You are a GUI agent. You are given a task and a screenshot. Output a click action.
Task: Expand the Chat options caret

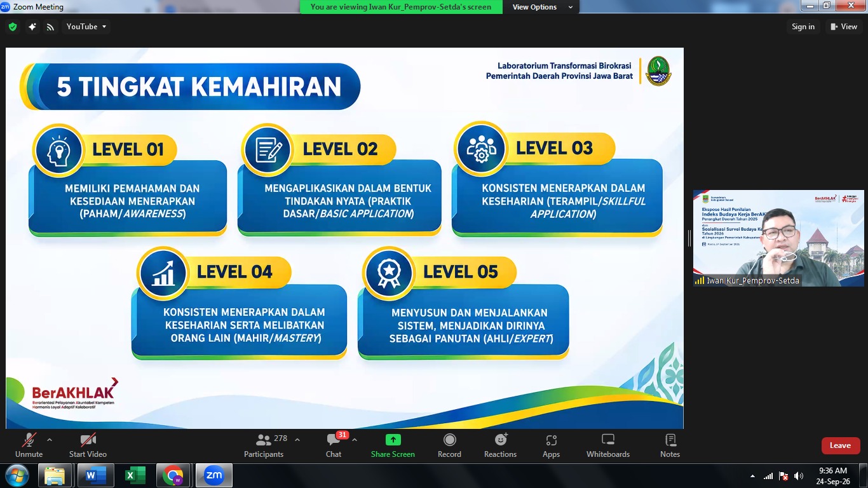[355, 440]
